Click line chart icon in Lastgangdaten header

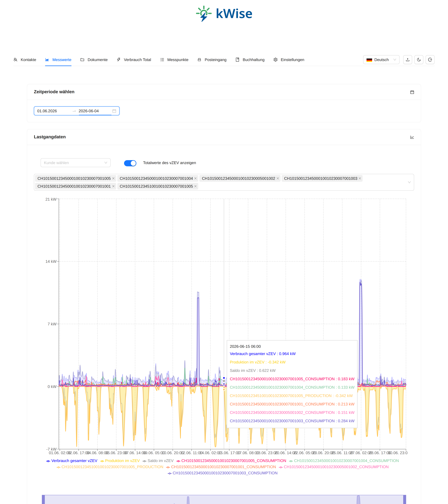[x=412, y=137]
